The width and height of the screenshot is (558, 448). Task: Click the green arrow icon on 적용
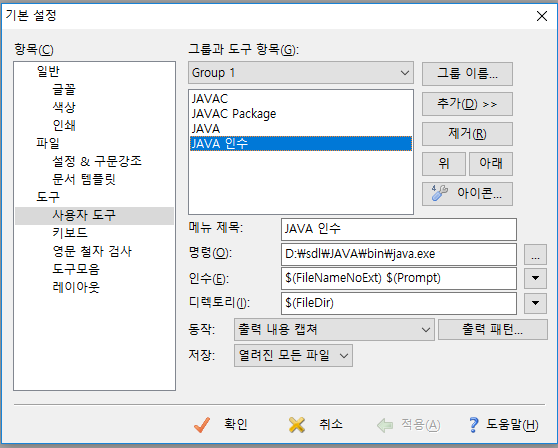385,425
